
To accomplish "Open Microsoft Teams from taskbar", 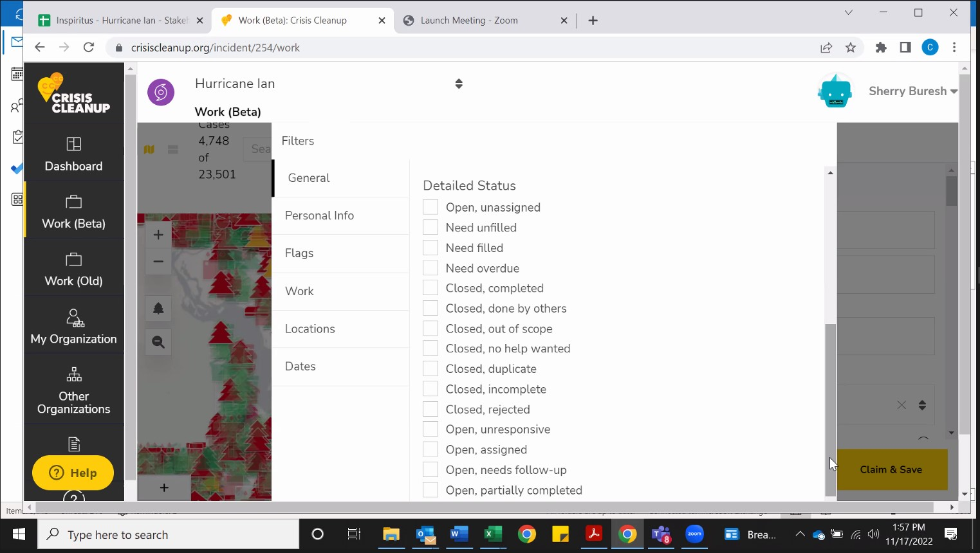I will pyautogui.click(x=661, y=534).
